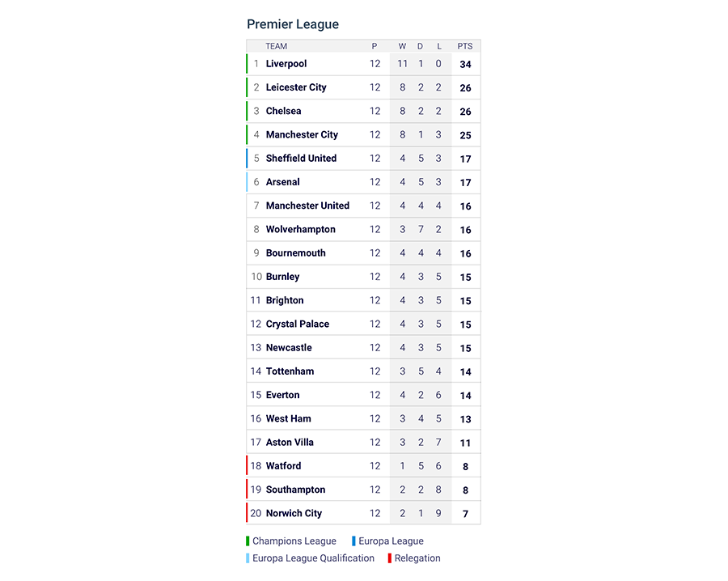Image resolution: width=728 pixels, height=581 pixels.
Task: Select Sheffield United in standings
Action: [x=301, y=159]
